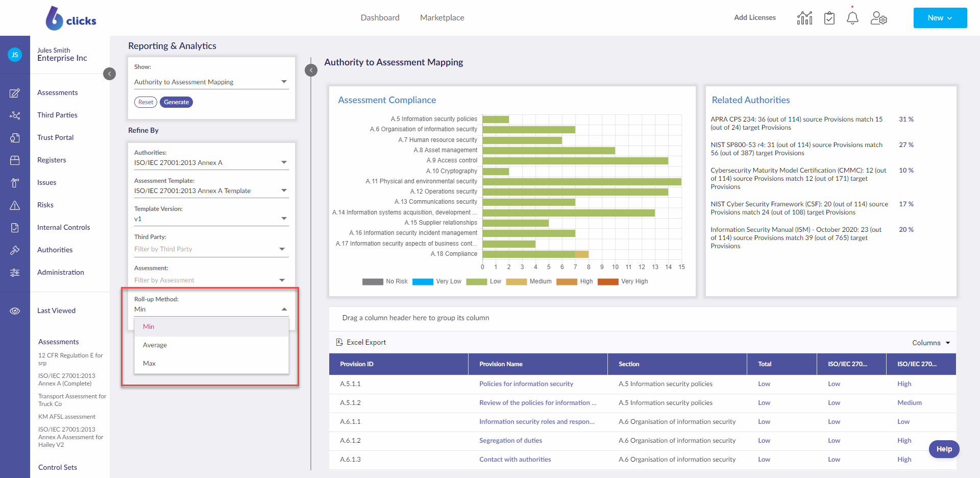
Task: Open Assessments in sidebar menu
Action: pos(58,93)
